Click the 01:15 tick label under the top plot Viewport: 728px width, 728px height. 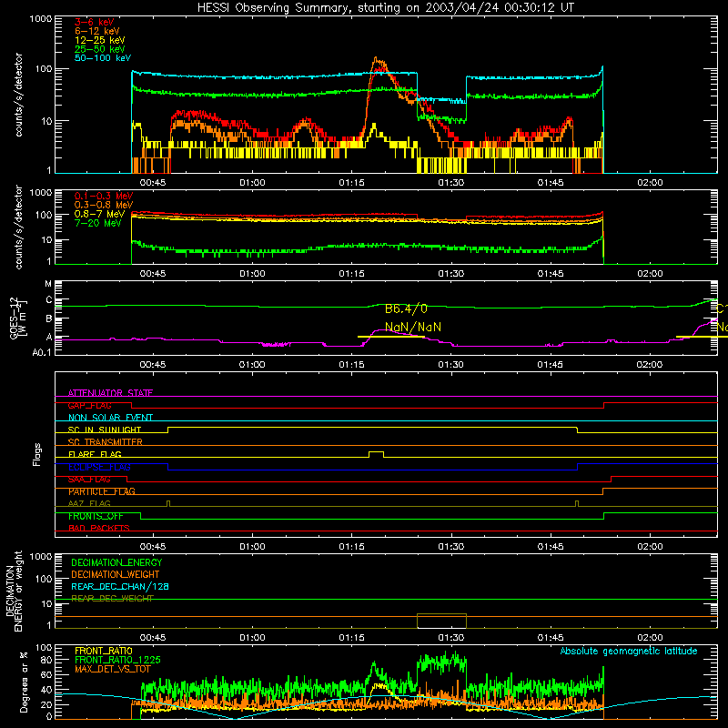click(x=351, y=183)
